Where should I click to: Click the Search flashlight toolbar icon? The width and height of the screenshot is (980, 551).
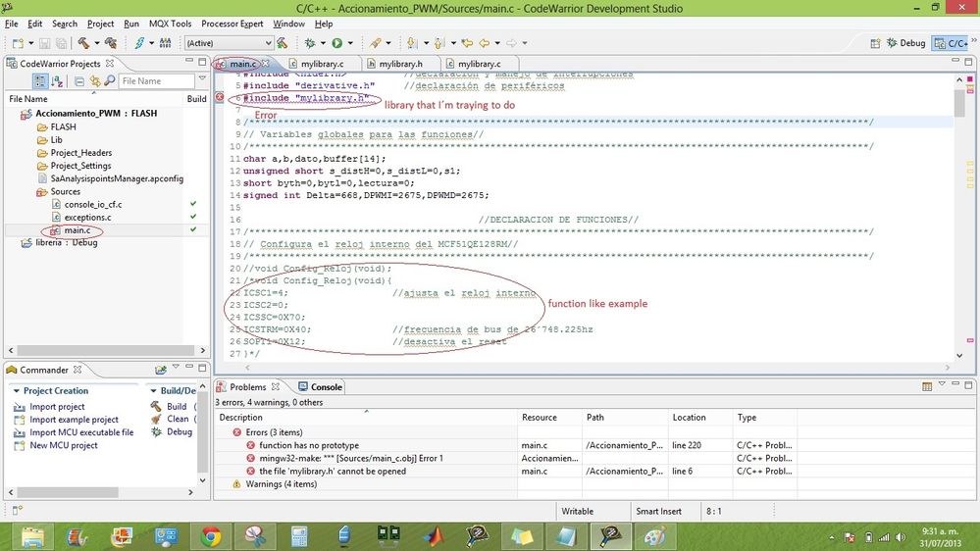tap(375, 43)
